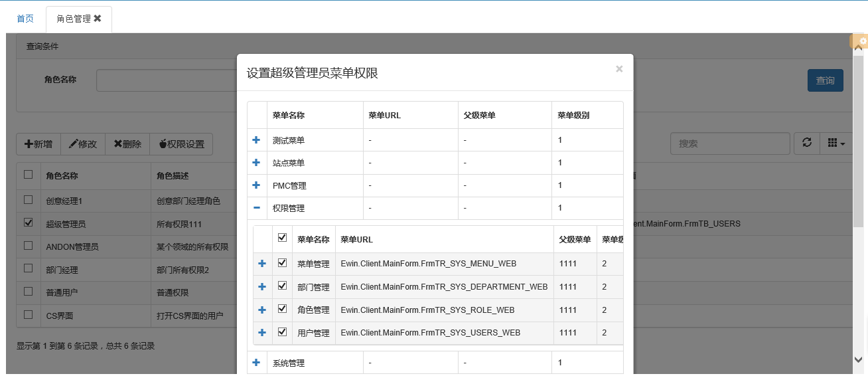Click the 菜单名称 column header in dialog

315,115
